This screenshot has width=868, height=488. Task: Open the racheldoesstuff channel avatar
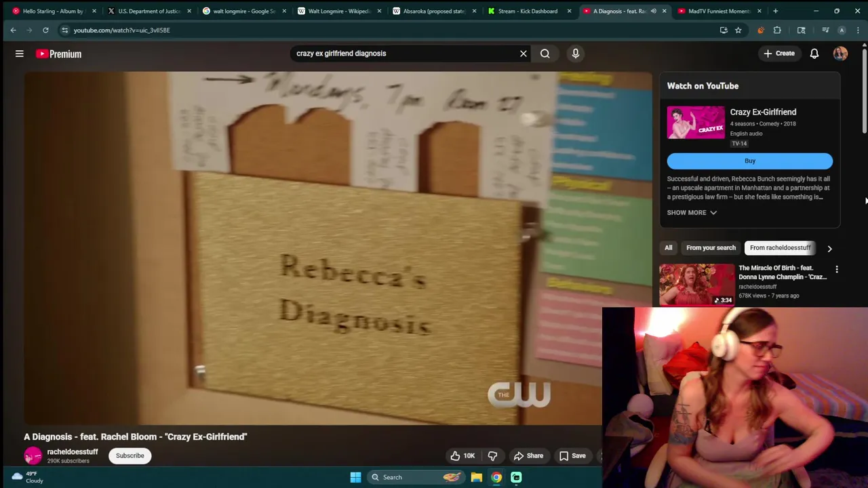tap(33, 456)
